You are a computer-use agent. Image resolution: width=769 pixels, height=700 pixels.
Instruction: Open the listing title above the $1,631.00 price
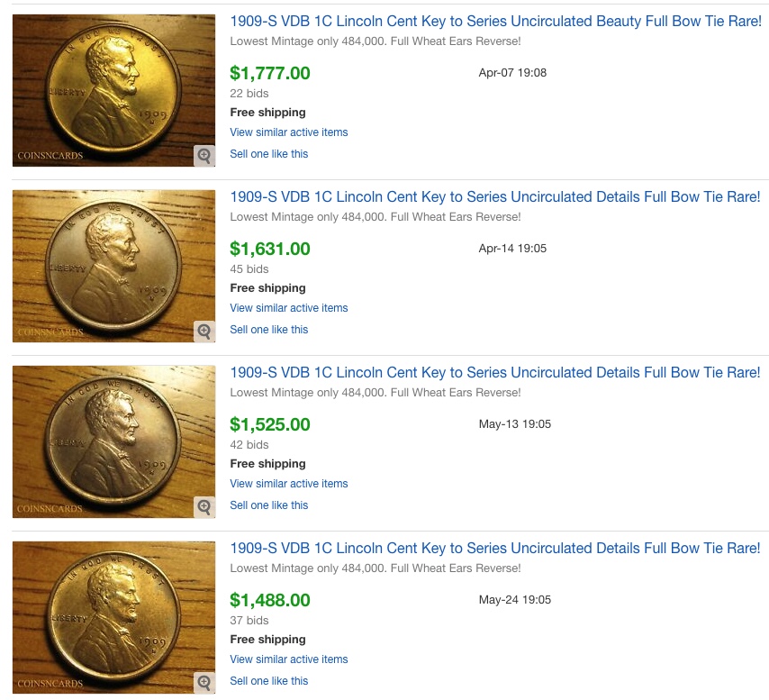[x=494, y=196]
